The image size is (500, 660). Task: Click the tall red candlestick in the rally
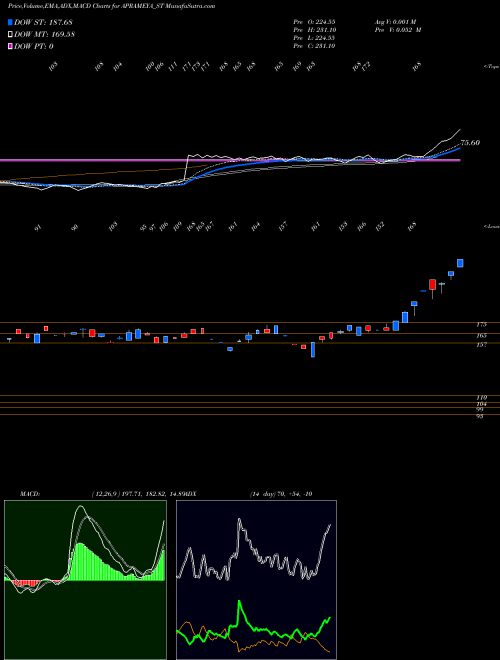(x=432, y=285)
